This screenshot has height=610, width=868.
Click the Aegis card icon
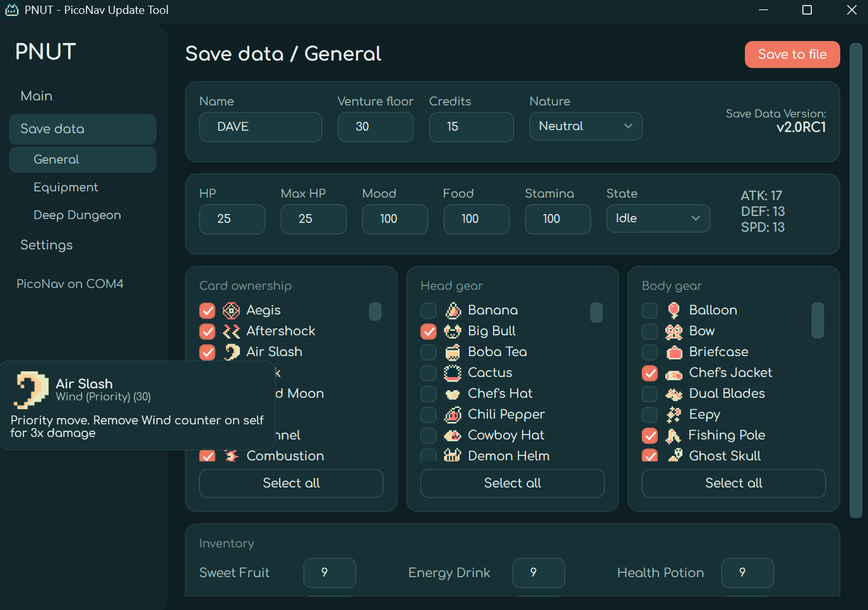pyautogui.click(x=232, y=310)
